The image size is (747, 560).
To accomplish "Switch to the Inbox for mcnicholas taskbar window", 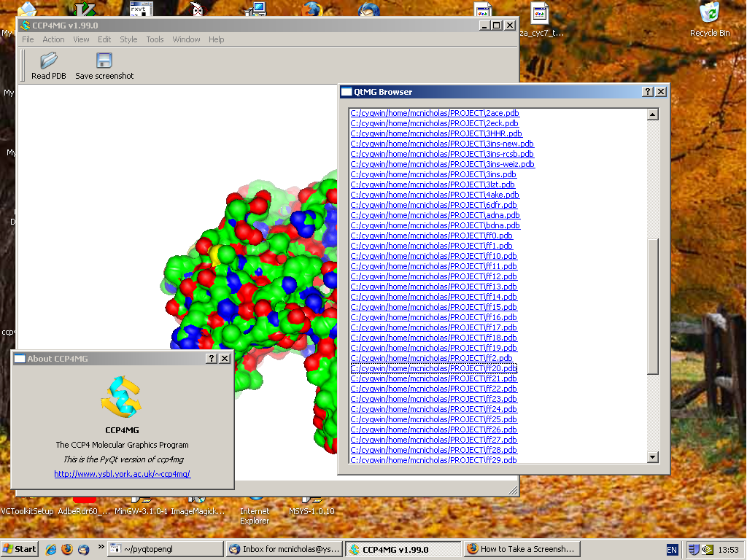I will click(x=285, y=549).
